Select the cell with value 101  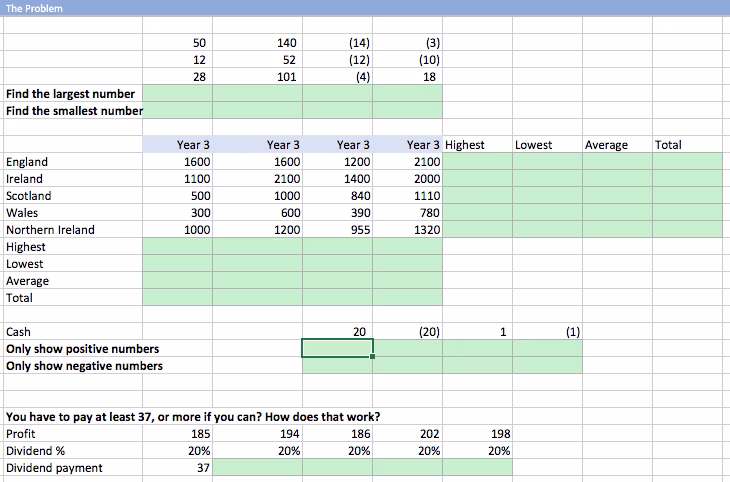pos(257,77)
